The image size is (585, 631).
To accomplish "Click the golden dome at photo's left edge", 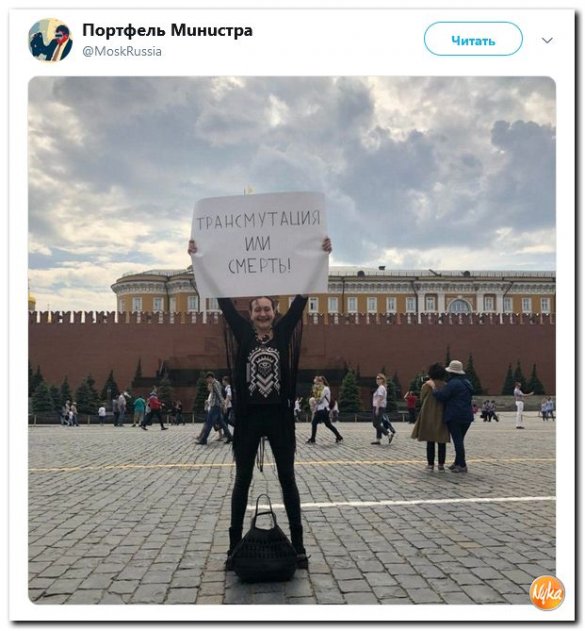I will [x=31, y=301].
